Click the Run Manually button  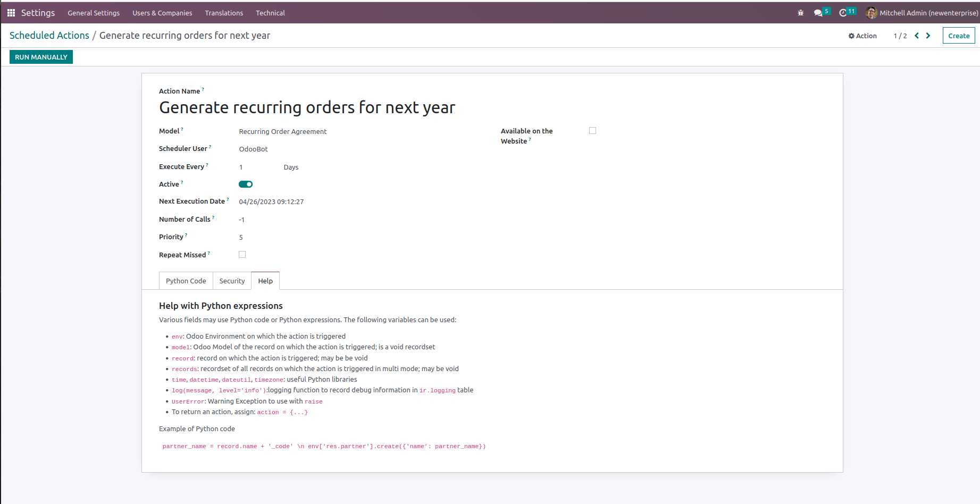pyautogui.click(x=41, y=57)
